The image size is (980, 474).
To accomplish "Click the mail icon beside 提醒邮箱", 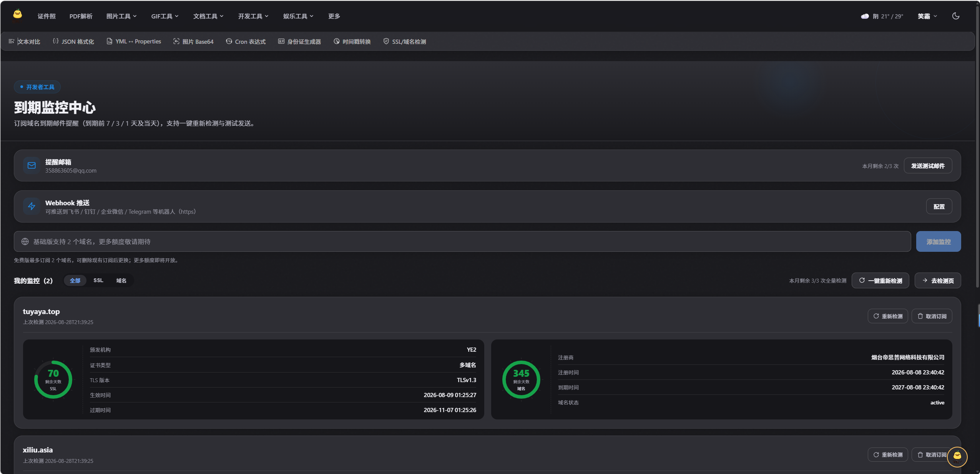I will [x=32, y=165].
